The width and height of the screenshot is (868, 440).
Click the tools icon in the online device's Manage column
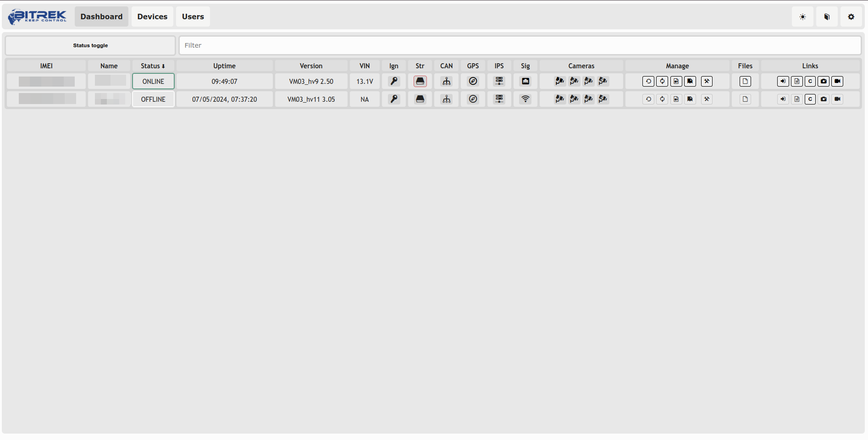tap(707, 81)
